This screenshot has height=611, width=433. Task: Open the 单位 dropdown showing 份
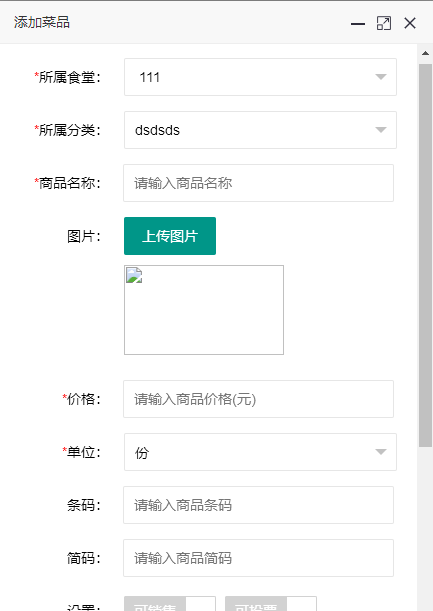click(x=260, y=452)
